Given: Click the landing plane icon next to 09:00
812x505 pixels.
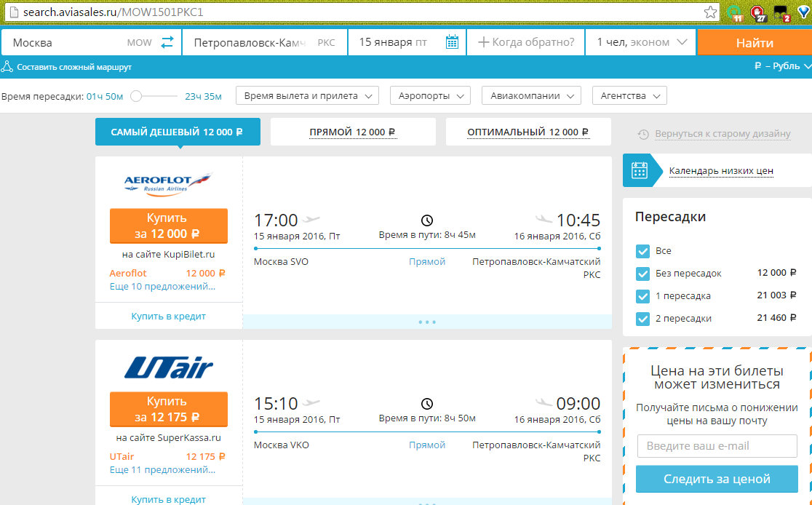Looking at the screenshot, I should coord(544,402).
